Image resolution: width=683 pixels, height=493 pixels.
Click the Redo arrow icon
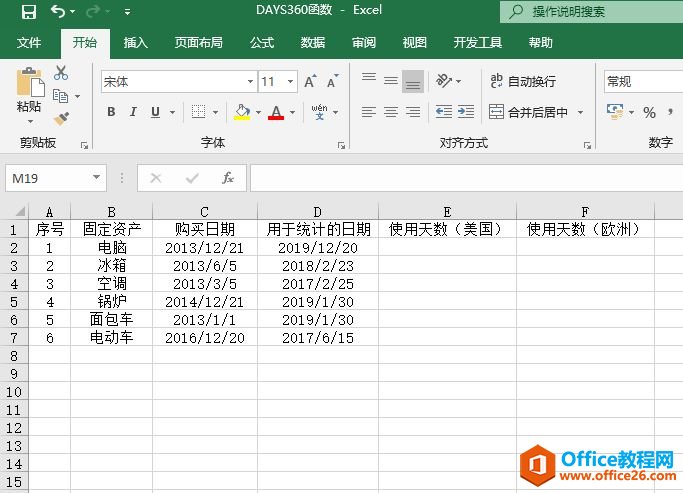pos(92,11)
